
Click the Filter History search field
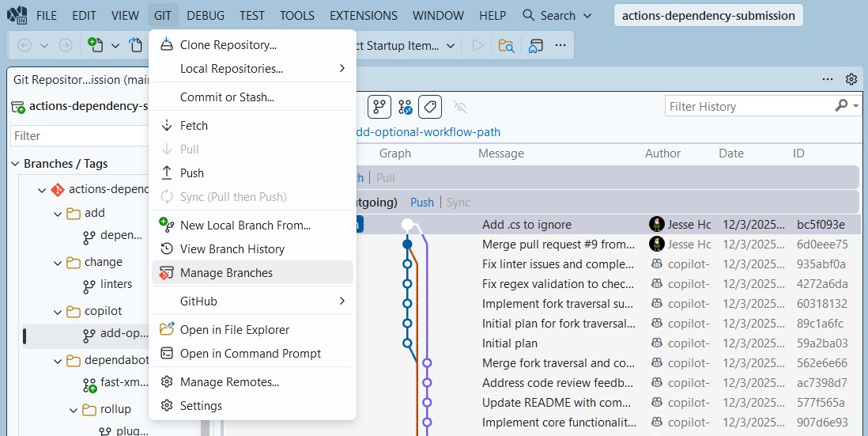click(750, 106)
